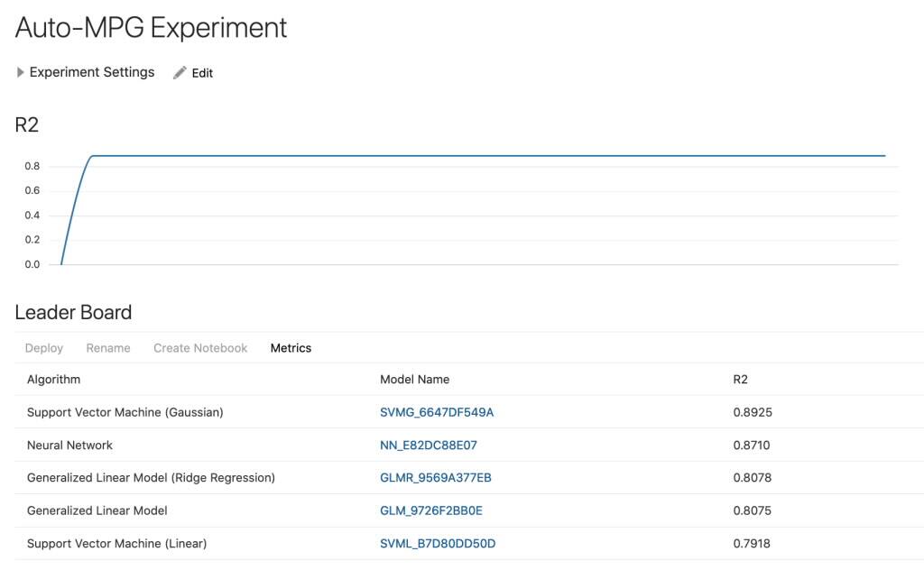Click the R2 value 0.8075

(x=752, y=510)
